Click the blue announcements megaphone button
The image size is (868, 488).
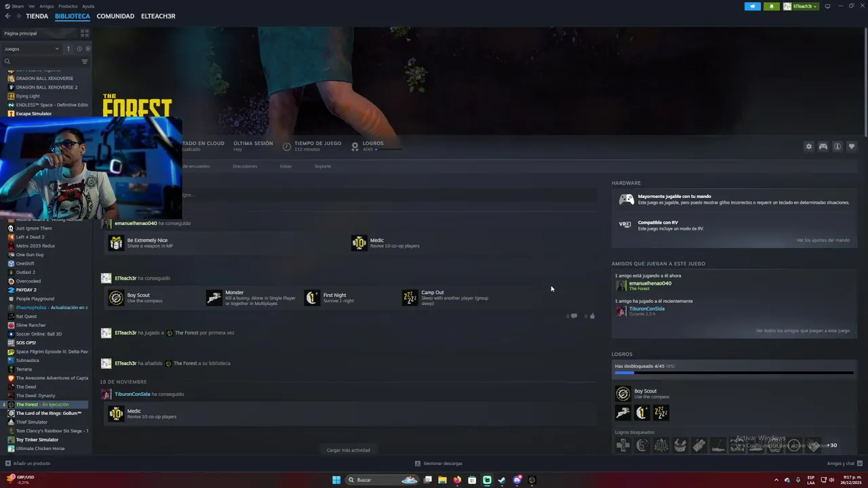pyautogui.click(x=753, y=6)
